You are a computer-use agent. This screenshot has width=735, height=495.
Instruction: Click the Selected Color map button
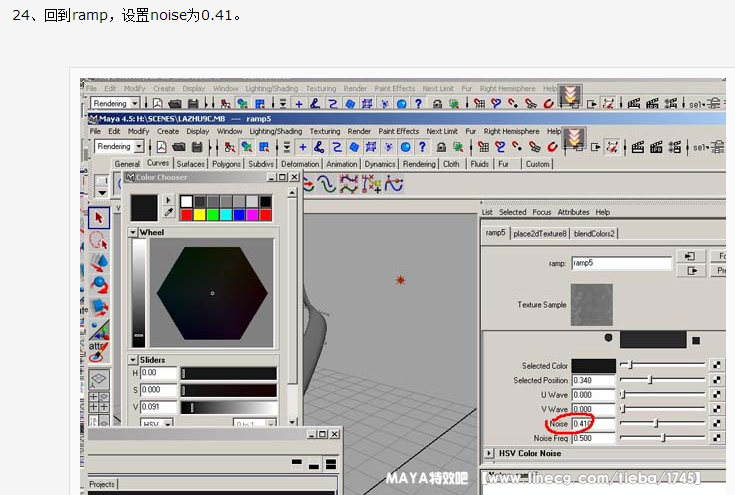[716, 366]
